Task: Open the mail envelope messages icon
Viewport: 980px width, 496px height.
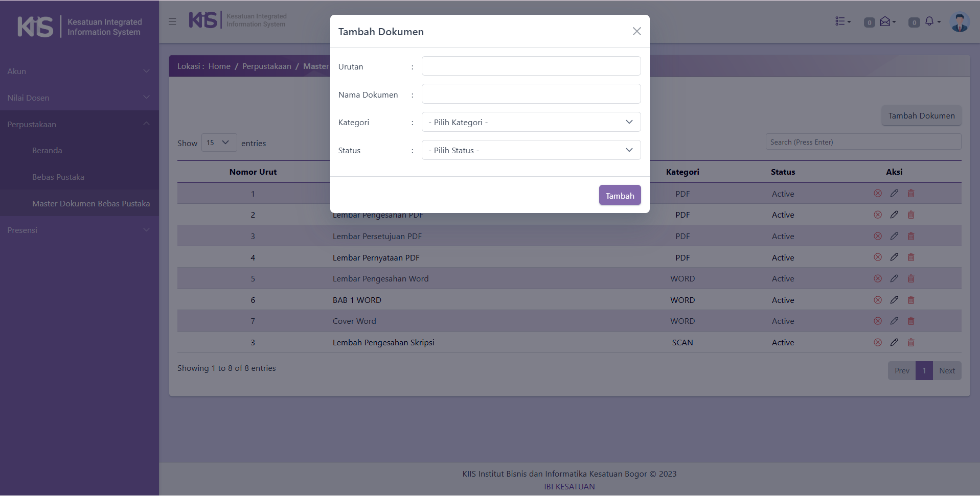Action: (x=886, y=21)
